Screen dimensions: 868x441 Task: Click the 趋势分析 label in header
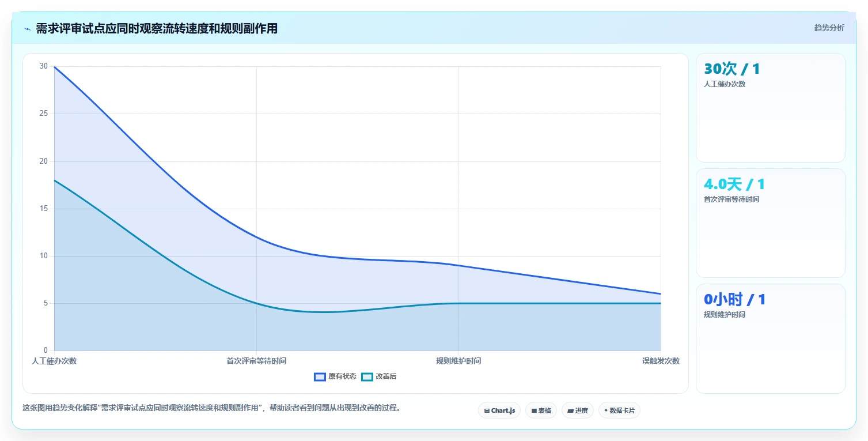(829, 28)
